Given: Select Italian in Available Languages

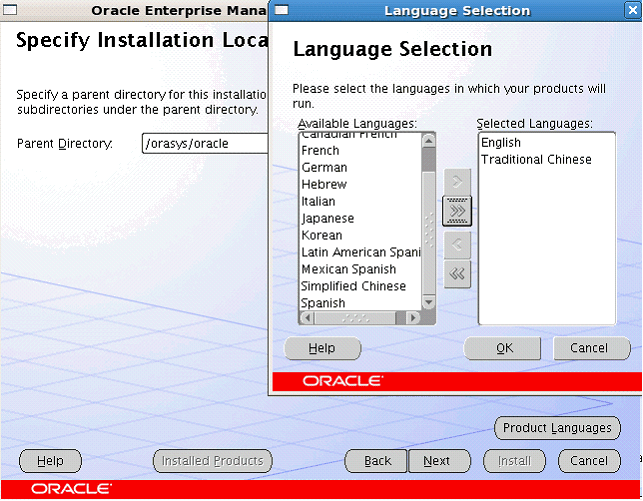Looking at the screenshot, I should [x=360, y=201].
